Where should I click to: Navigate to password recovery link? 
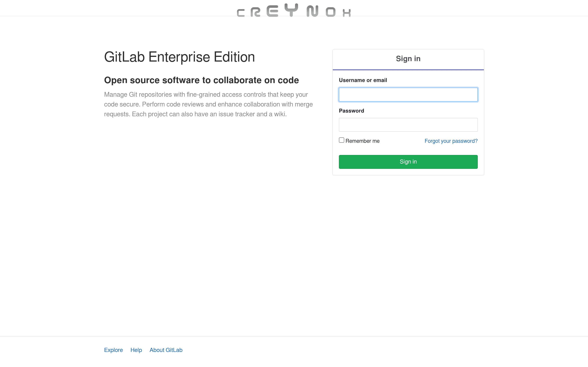click(x=451, y=141)
